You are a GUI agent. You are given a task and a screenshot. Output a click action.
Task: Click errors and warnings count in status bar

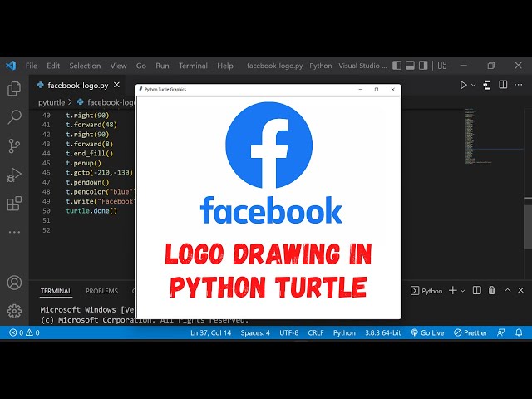(x=24, y=332)
